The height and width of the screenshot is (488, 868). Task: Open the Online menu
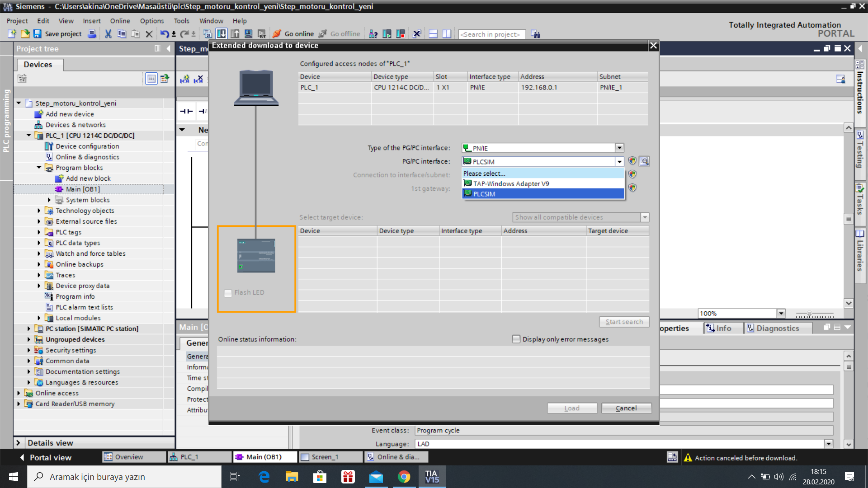click(120, 21)
